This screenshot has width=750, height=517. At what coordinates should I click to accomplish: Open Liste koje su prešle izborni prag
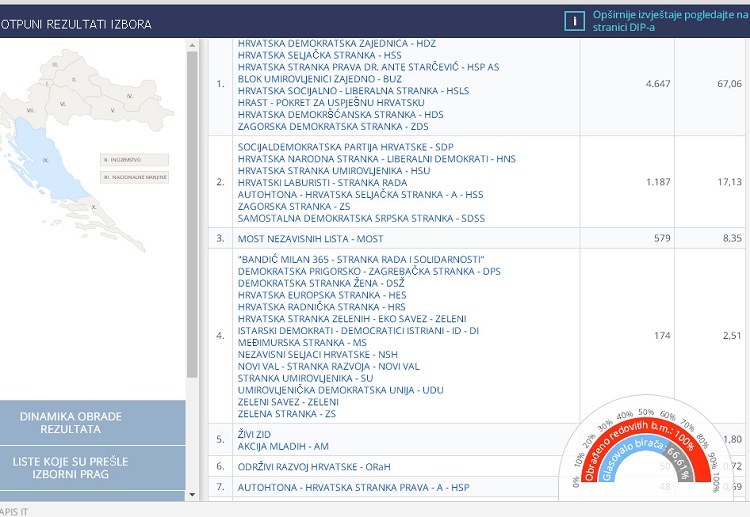[93, 468]
